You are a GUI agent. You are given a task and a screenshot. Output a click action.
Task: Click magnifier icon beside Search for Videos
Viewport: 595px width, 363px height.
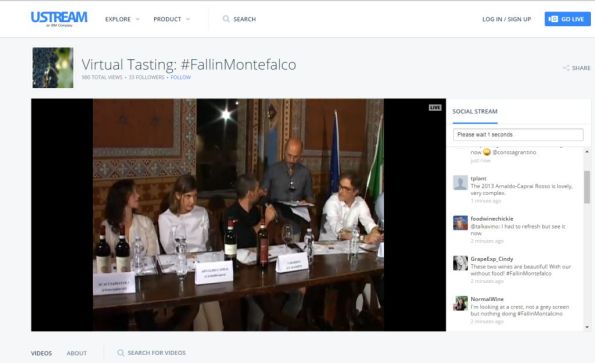click(x=121, y=353)
